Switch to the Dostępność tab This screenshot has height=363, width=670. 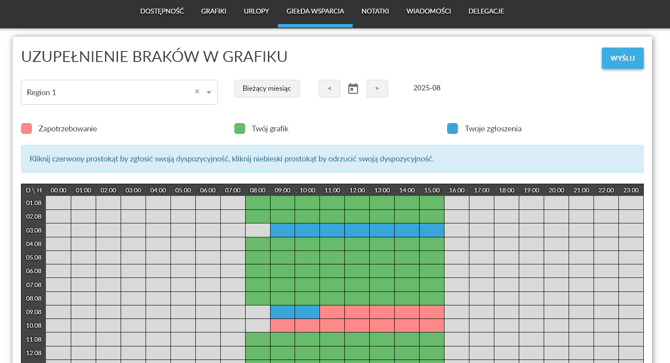tap(162, 11)
